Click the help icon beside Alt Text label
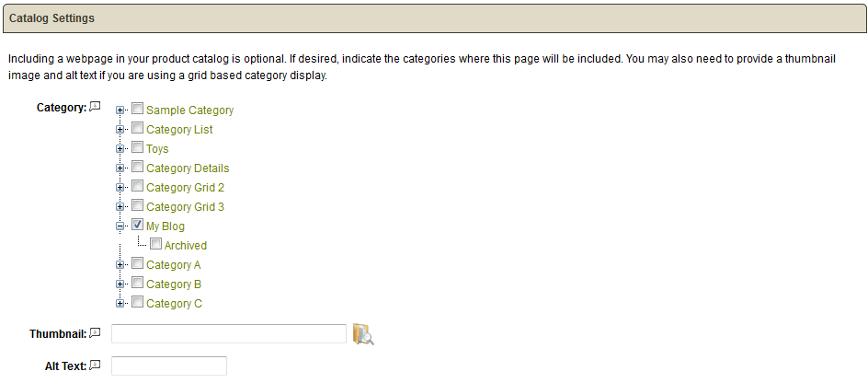 point(96,366)
